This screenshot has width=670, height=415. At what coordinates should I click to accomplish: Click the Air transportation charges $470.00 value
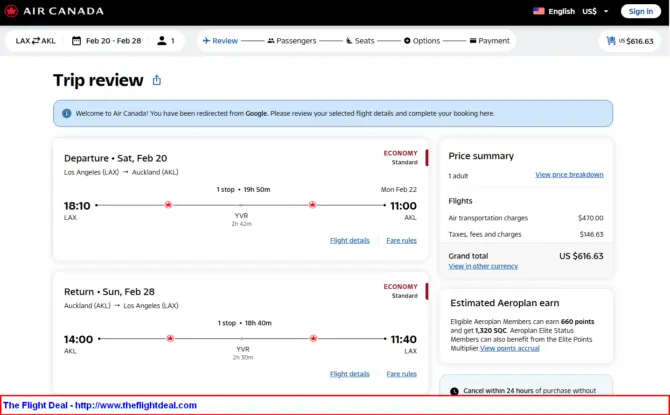591,218
